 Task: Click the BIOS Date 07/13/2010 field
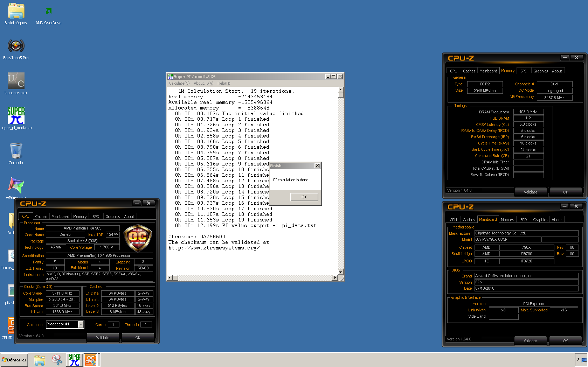pos(526,289)
